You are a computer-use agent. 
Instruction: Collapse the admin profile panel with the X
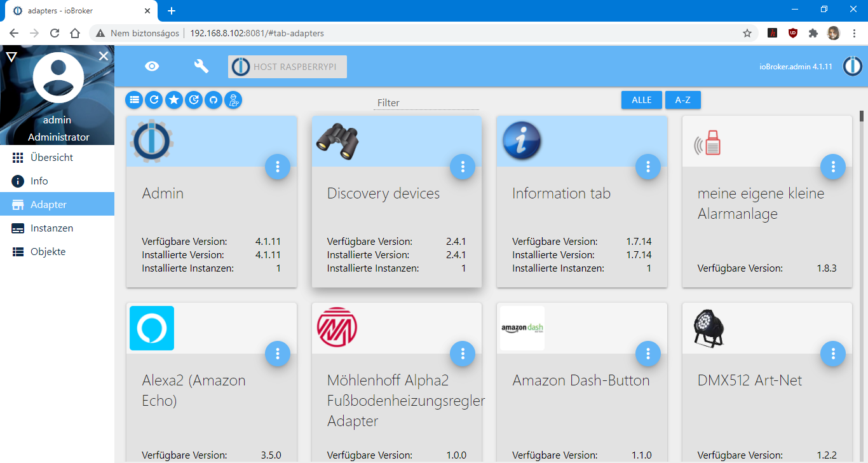point(103,56)
